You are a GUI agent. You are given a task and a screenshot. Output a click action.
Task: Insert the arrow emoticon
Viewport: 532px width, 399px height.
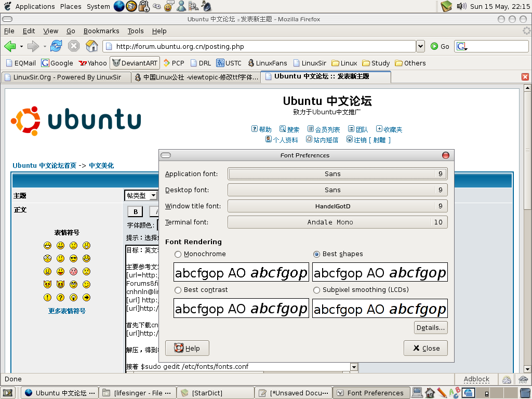pyautogui.click(x=87, y=298)
